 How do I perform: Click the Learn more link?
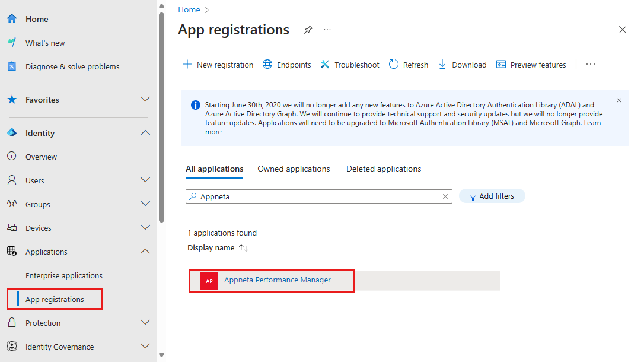(592, 122)
